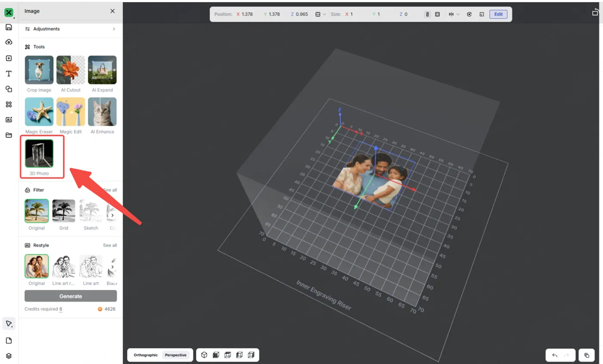603x364 pixels.
Task: Select the second cube view (solid front face)
Action: (x=216, y=355)
